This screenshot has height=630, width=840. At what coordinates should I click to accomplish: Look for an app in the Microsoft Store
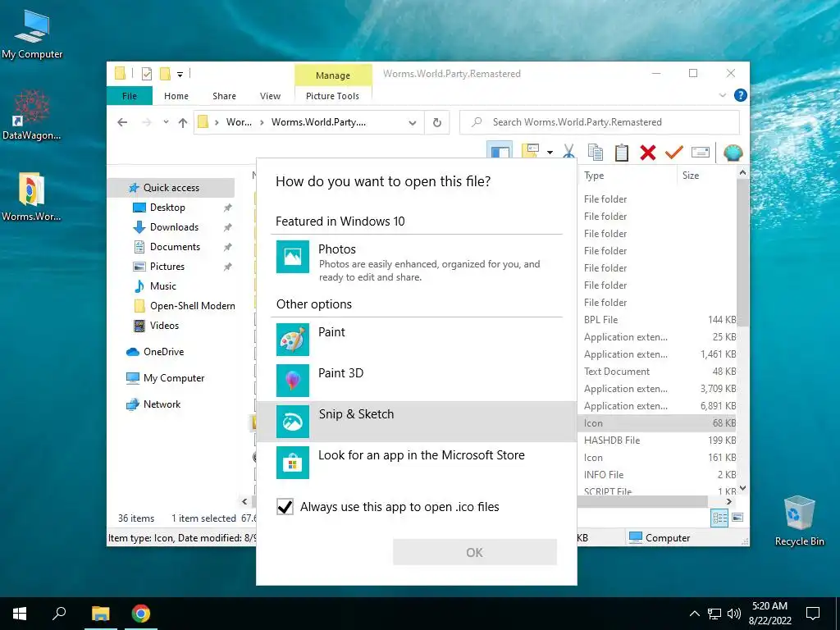click(416, 463)
